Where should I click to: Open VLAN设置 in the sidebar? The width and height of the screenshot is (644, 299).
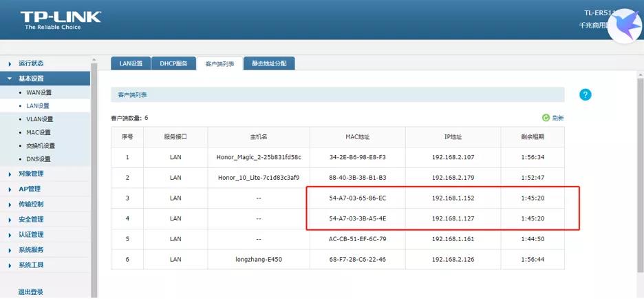click(39, 119)
